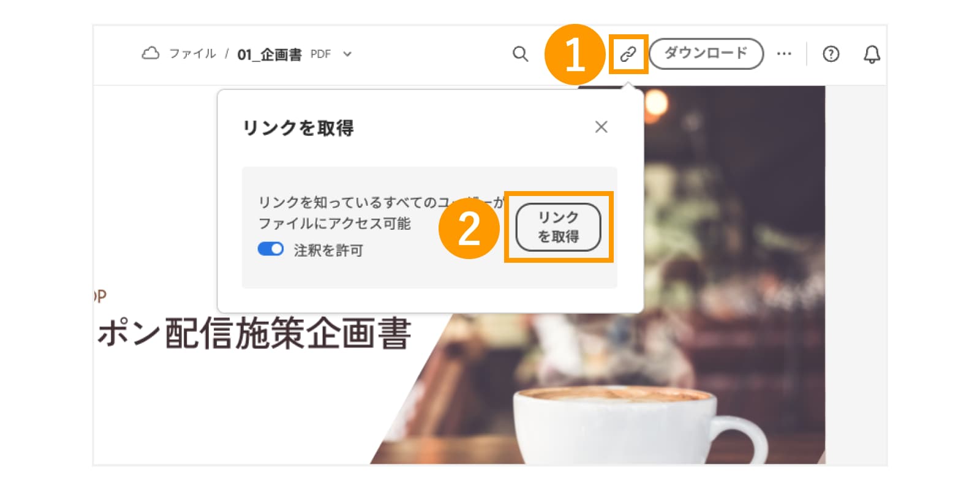
Task: Click the PDF file type label
Action: coord(320,54)
